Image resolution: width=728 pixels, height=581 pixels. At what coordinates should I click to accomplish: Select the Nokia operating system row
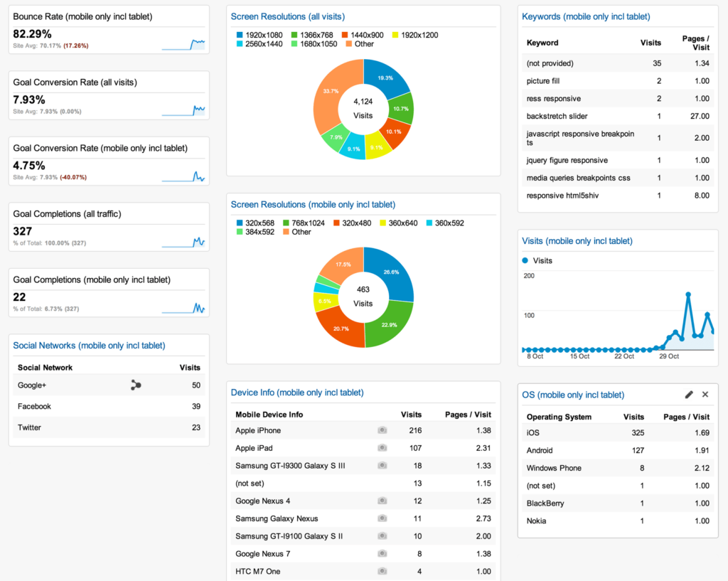point(618,521)
